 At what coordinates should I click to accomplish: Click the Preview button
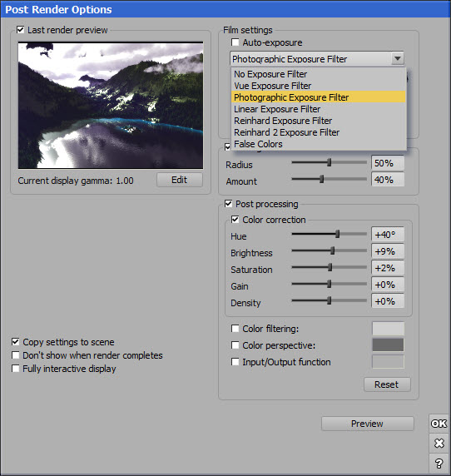(367, 424)
